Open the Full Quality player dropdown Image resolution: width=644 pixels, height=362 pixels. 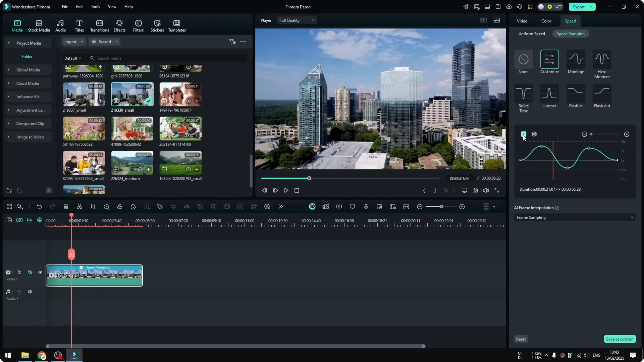(x=296, y=20)
